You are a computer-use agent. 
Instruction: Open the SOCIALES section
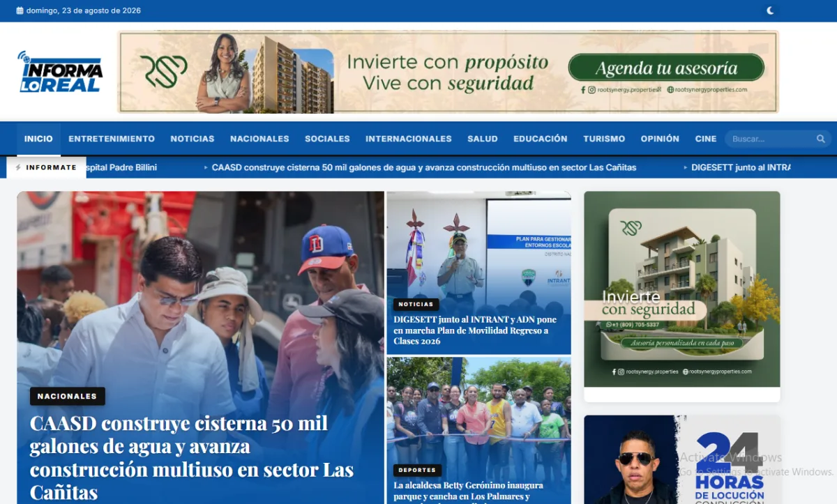click(x=327, y=139)
